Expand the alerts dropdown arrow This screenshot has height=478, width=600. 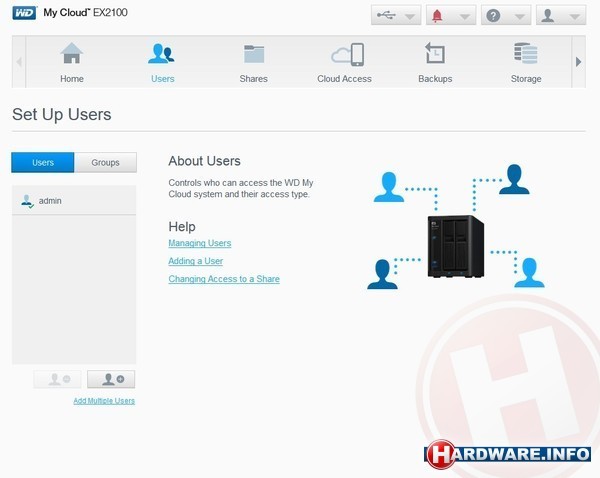[465, 17]
